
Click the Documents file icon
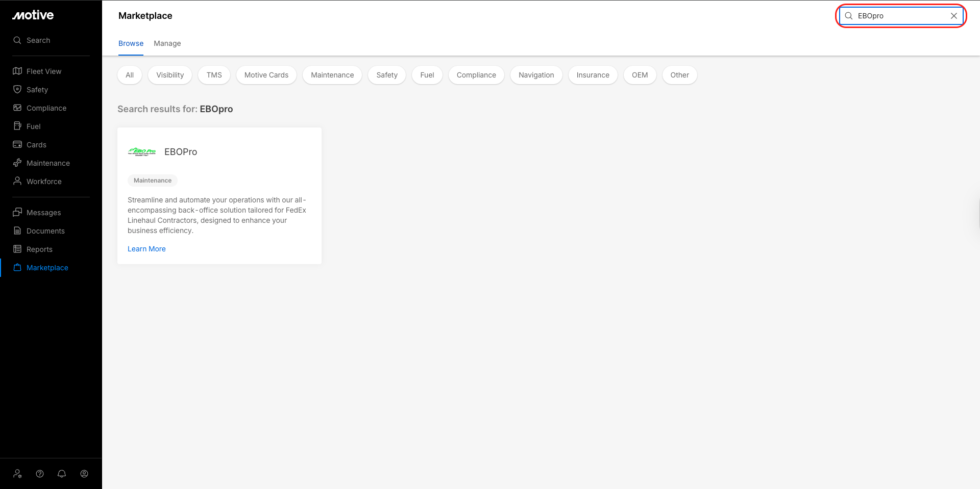click(x=17, y=231)
